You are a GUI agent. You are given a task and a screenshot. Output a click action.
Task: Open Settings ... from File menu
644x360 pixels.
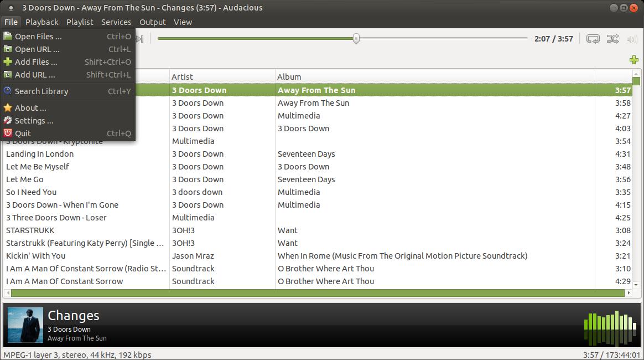pyautogui.click(x=67, y=120)
